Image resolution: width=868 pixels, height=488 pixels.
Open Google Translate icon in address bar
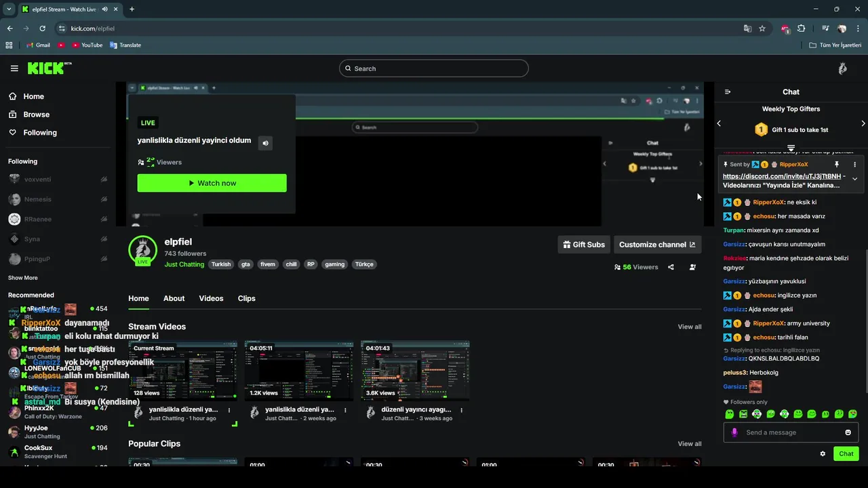[747, 28]
